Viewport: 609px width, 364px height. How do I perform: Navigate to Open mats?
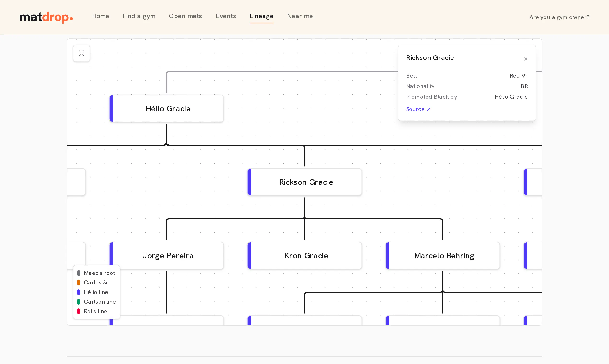tap(185, 16)
